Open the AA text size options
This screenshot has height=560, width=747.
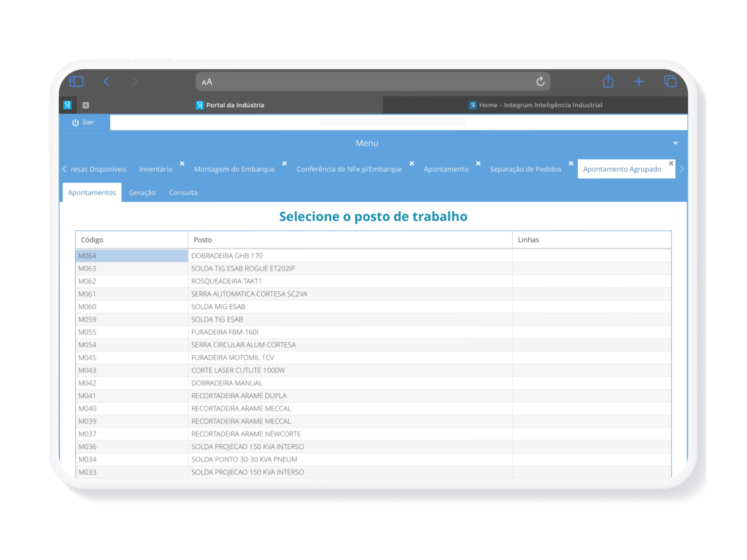click(x=207, y=82)
